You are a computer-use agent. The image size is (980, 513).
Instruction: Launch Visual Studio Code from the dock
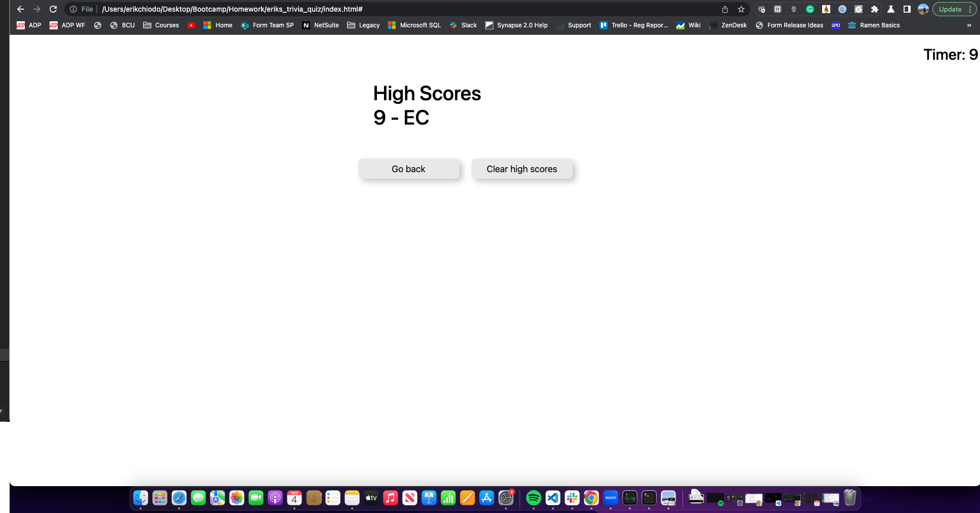552,498
